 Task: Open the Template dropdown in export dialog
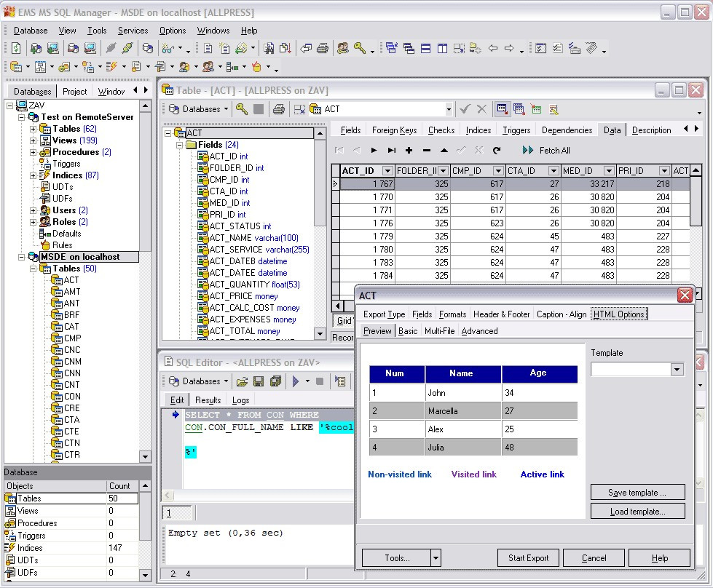(677, 370)
